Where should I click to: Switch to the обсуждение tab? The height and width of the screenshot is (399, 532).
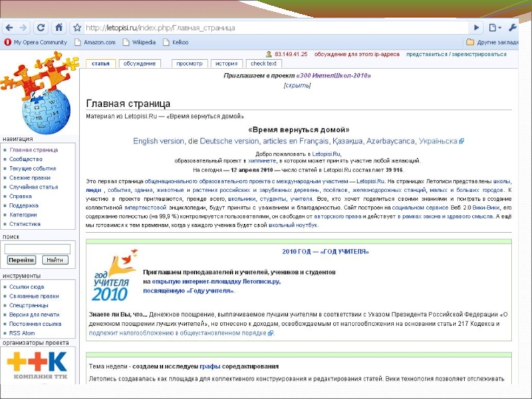tap(139, 64)
